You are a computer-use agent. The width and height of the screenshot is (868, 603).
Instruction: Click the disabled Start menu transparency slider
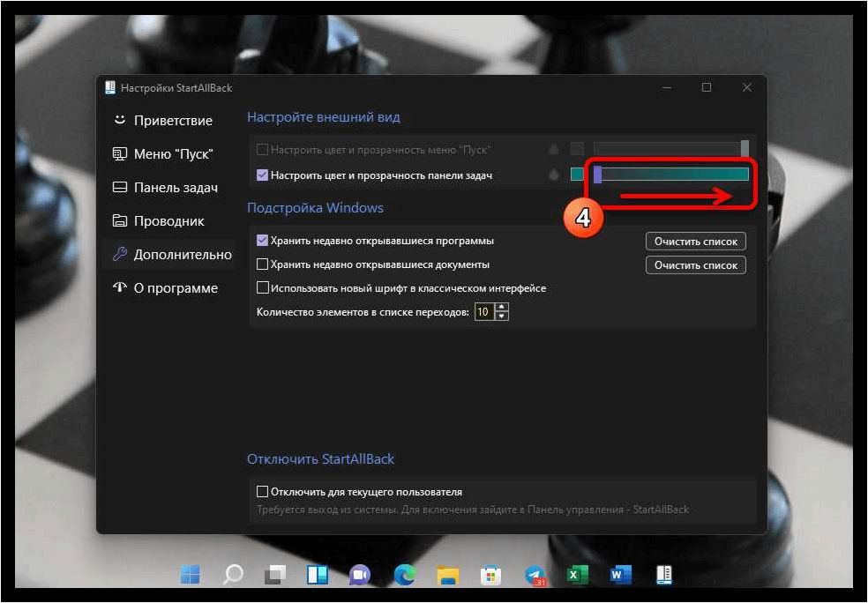(x=671, y=149)
